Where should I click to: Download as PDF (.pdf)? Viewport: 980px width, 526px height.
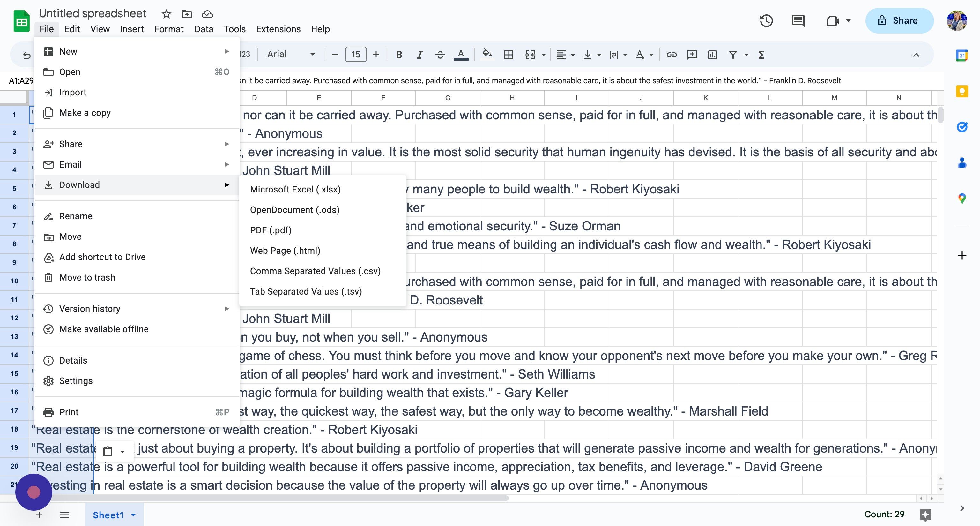[x=323, y=230]
